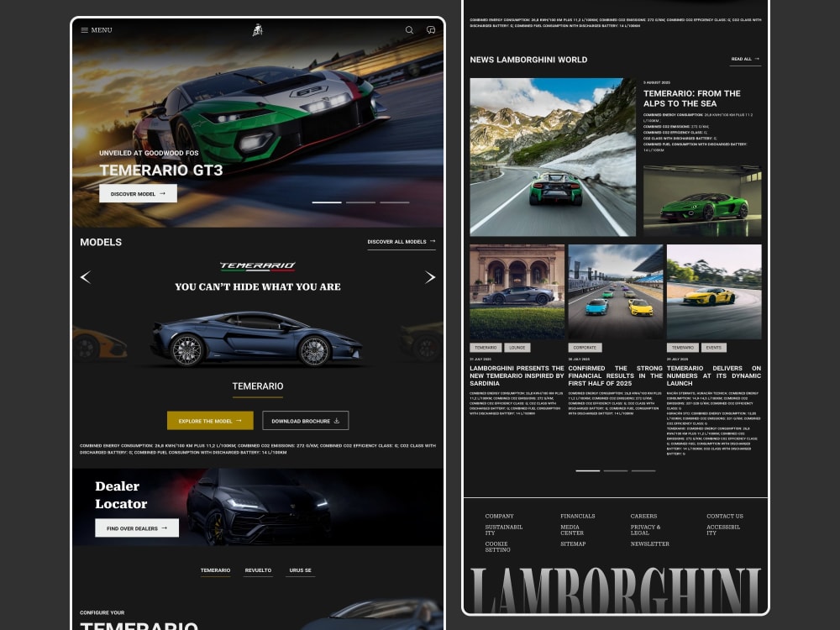The width and height of the screenshot is (840, 630).
Task: Switch to the Revuelto configurator tab
Action: point(258,570)
